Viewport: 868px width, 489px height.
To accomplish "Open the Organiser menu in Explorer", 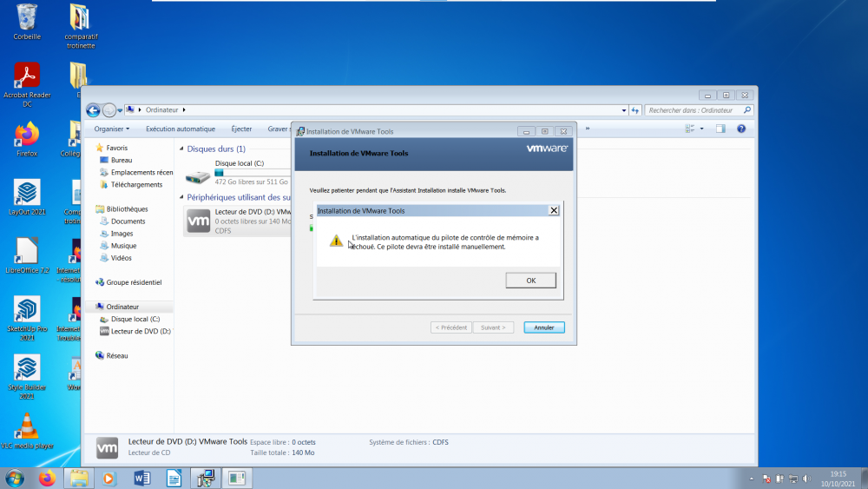I will 111,129.
